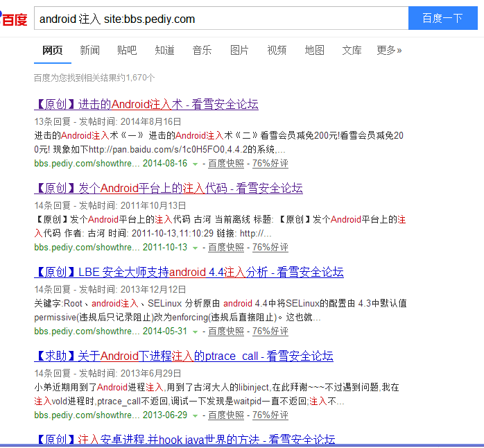Viewport: 484px width, 448px height.
Task: Open result 进击的Android注入术
Action: [x=146, y=104]
